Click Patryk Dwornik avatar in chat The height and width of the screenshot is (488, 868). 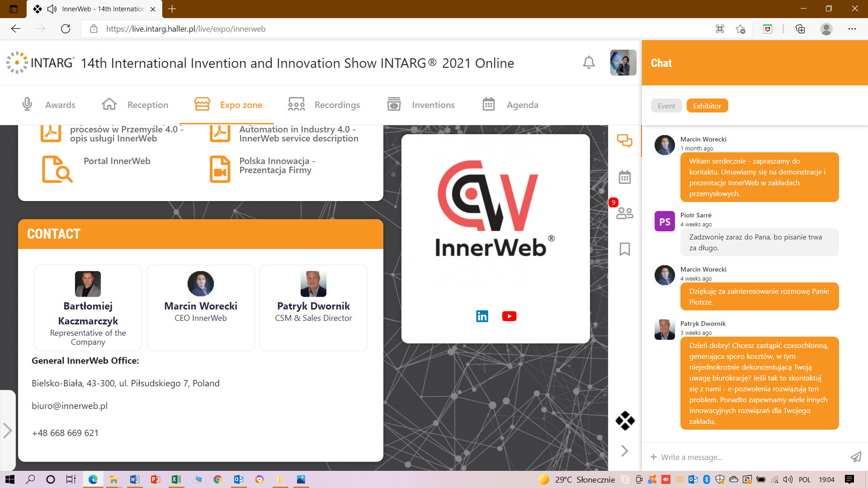pos(665,329)
